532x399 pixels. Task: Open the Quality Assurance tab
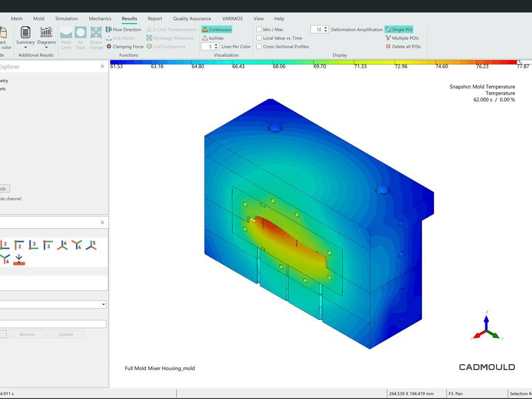[x=192, y=19]
